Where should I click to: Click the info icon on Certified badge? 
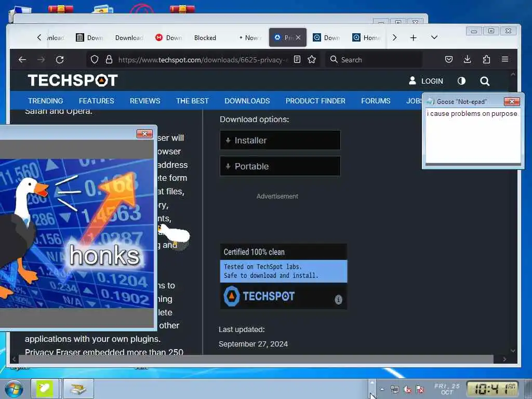coord(338,300)
